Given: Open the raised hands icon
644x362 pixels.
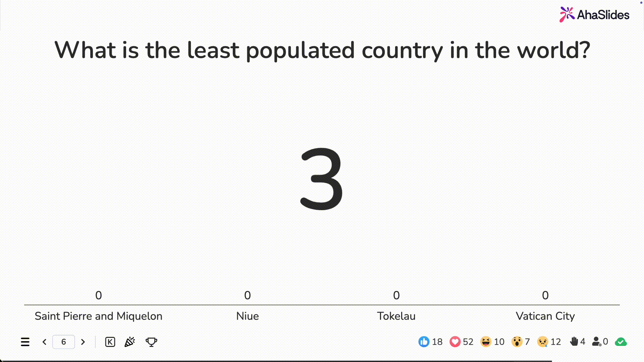Looking at the screenshot, I should click(574, 342).
